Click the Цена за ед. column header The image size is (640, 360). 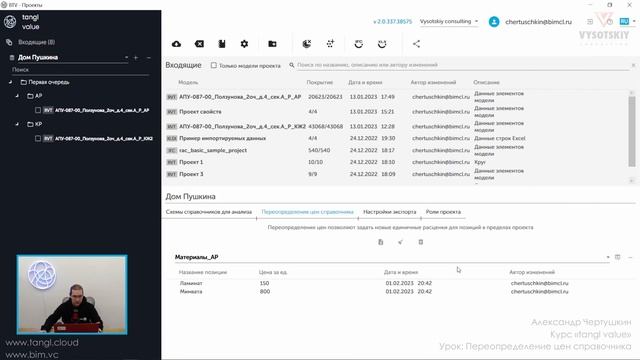[x=273, y=272]
